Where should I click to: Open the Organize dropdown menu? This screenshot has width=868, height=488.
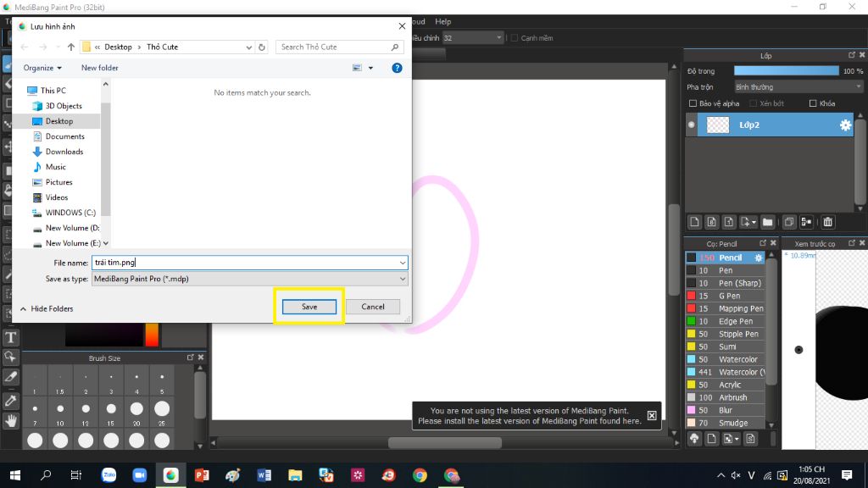pyautogui.click(x=42, y=68)
